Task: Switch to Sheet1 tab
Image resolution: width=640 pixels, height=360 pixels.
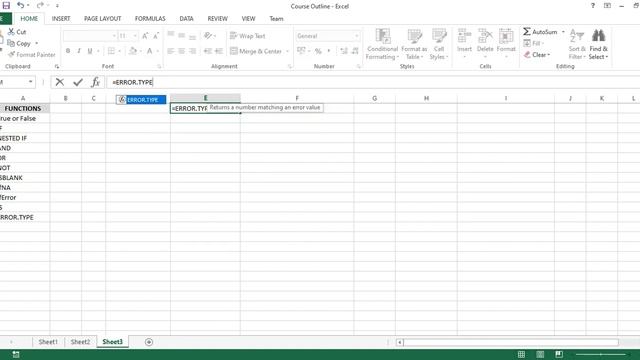Action: point(48,342)
